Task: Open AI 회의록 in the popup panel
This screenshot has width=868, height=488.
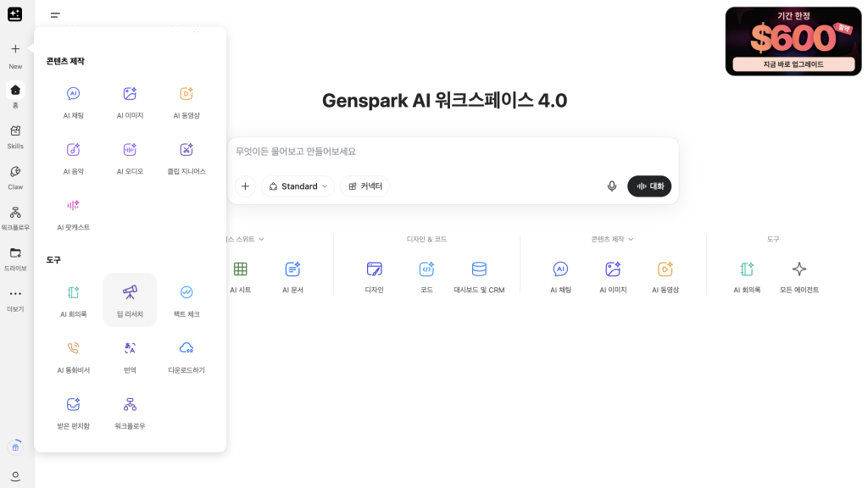Action: pyautogui.click(x=73, y=301)
